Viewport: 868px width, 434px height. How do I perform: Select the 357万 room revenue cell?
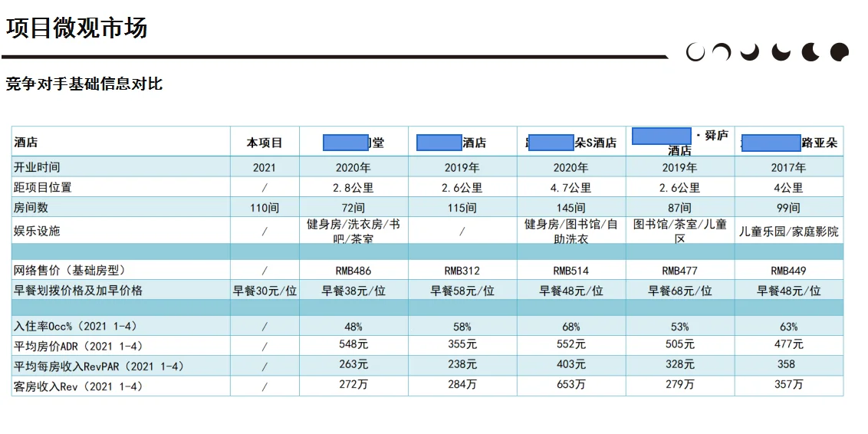tap(788, 384)
